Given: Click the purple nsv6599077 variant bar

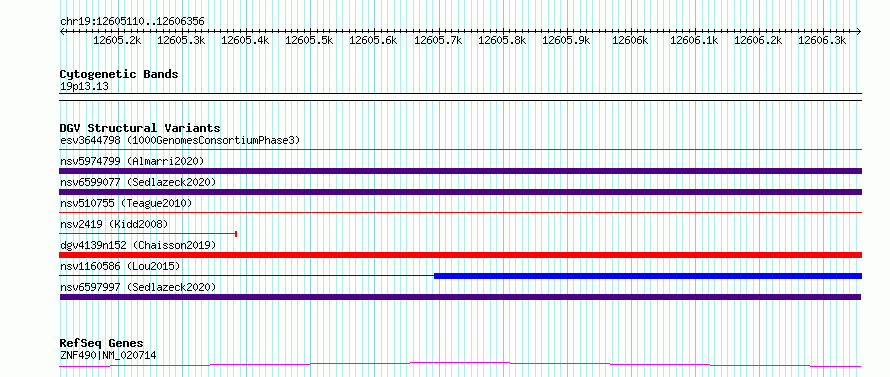Looking at the screenshot, I should tap(460, 192).
